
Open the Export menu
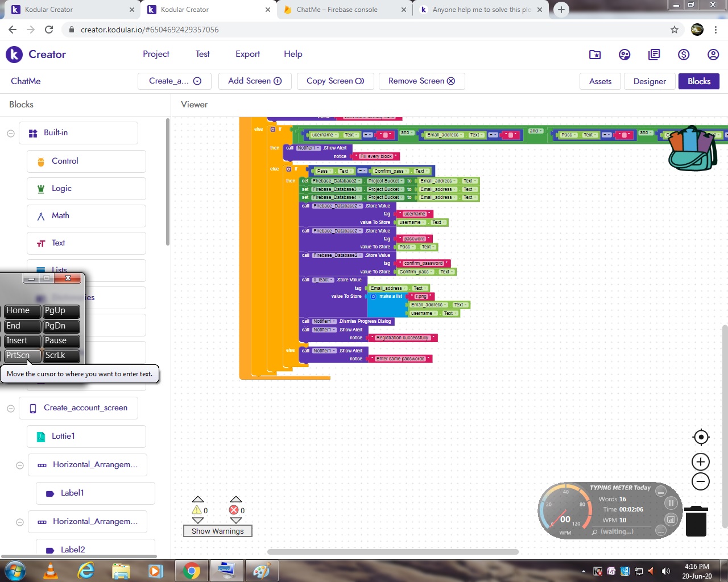click(247, 54)
